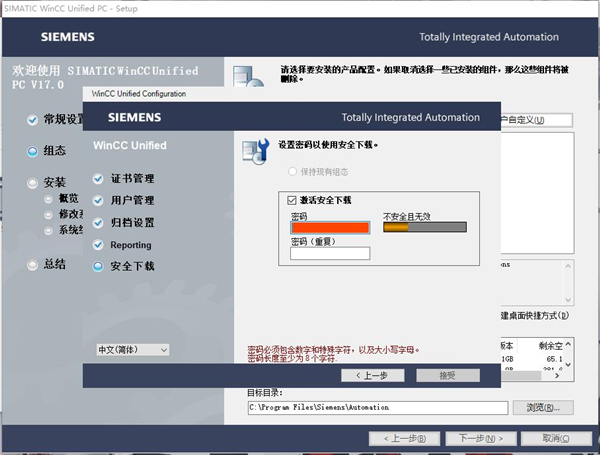
Task: Click the 用户管理 step label
Action: pos(132,200)
